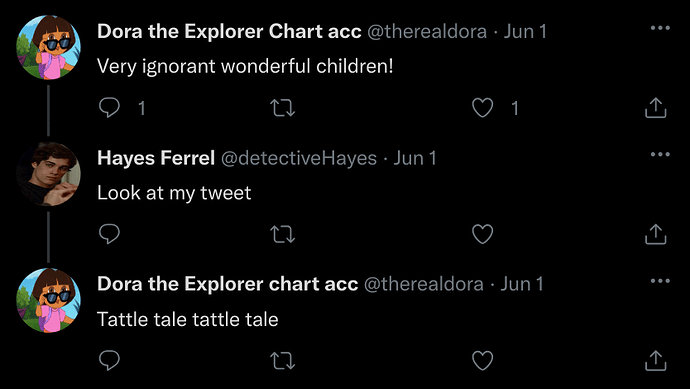Image resolution: width=690 pixels, height=389 pixels.
Task: Retweet the "Very ignorant wonderful children!" tweet
Action: click(282, 108)
